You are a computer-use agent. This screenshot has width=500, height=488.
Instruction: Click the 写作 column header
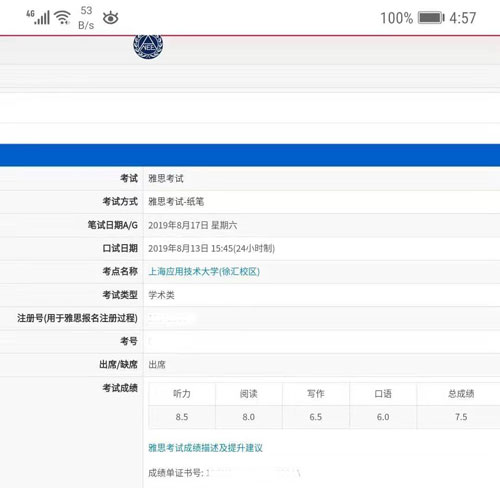pyautogui.click(x=316, y=394)
